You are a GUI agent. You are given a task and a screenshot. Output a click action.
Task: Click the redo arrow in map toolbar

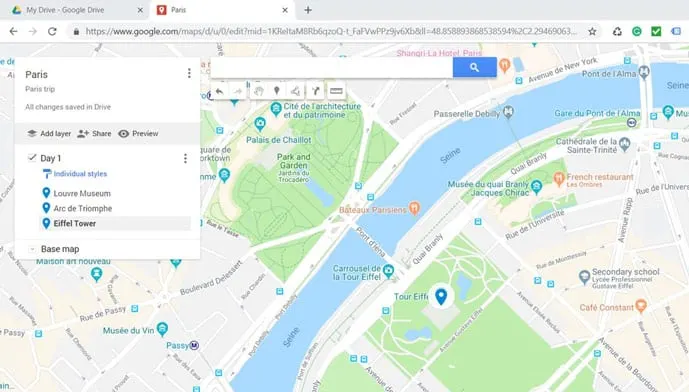[238, 91]
